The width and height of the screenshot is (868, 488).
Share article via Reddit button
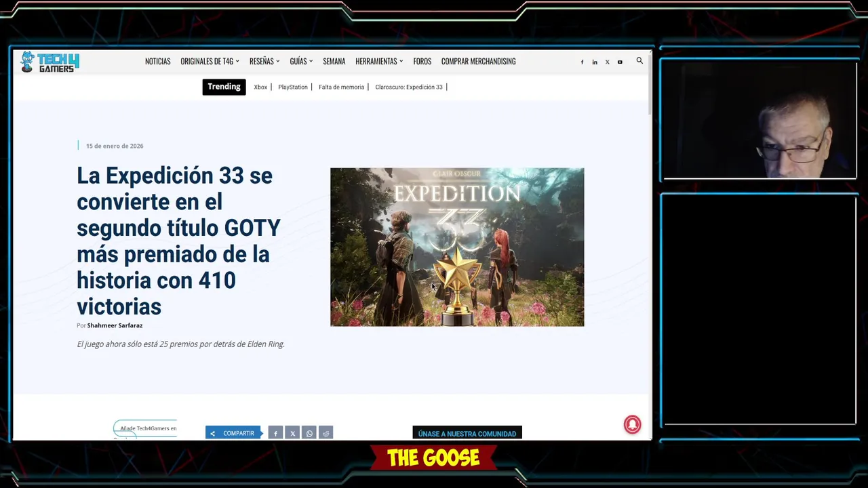[x=325, y=433]
